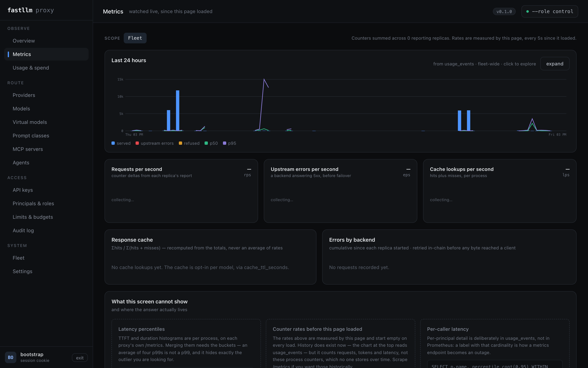Screen dimensions: 588x368
Task: Click the --role control status pill
Action: click(x=550, y=11)
